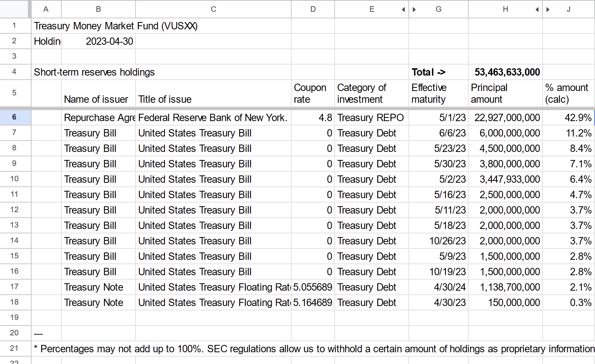
Task: Click 'Principal amount' header cell
Action: 505,93
